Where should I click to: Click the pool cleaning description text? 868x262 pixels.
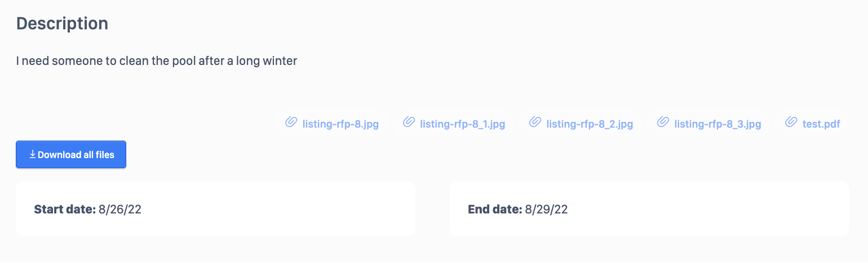(x=156, y=61)
